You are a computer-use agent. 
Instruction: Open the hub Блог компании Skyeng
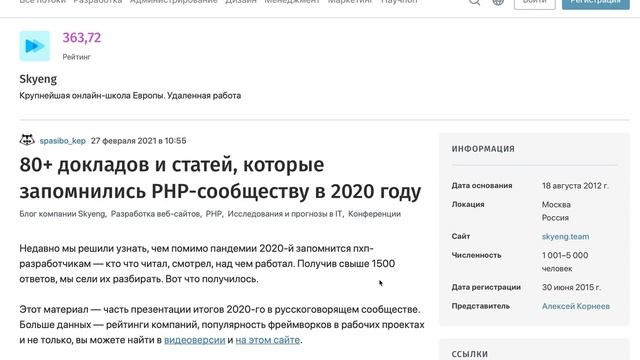62,214
